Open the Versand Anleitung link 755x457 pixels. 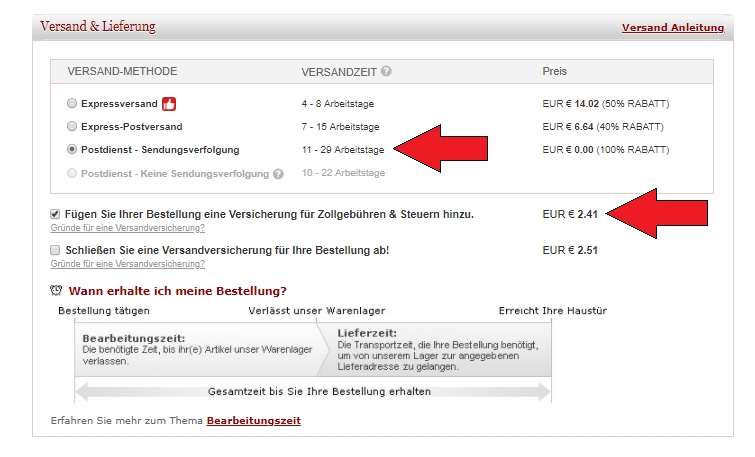pyautogui.click(x=672, y=27)
